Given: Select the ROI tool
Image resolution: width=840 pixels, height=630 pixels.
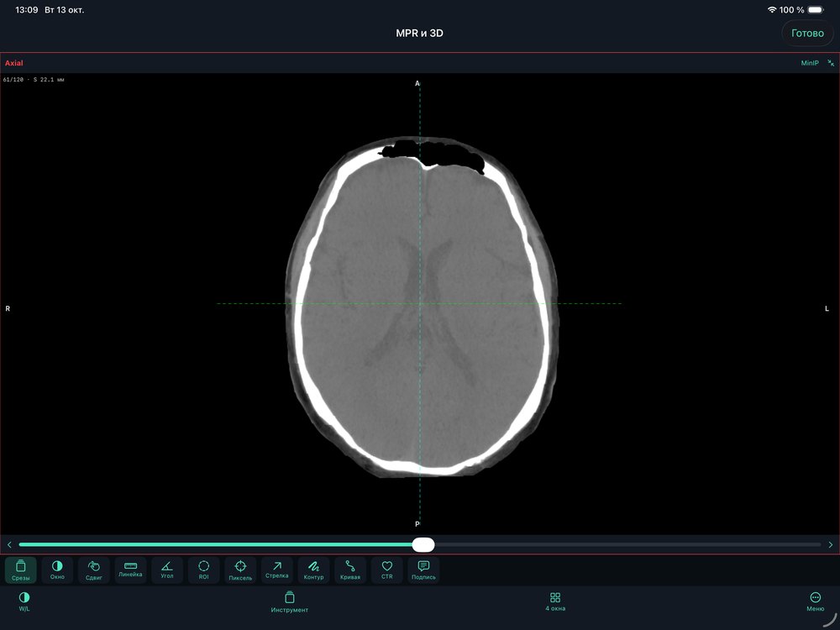Looking at the screenshot, I should tap(203, 570).
